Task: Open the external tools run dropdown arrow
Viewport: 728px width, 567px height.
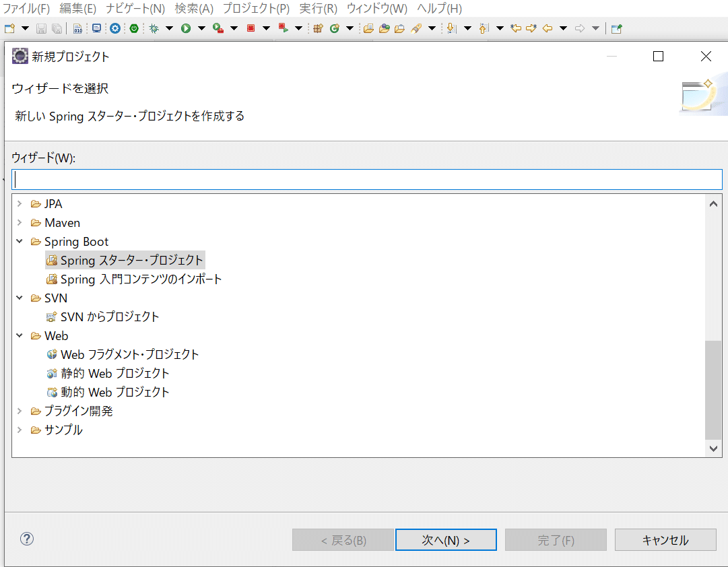Action: [234, 28]
